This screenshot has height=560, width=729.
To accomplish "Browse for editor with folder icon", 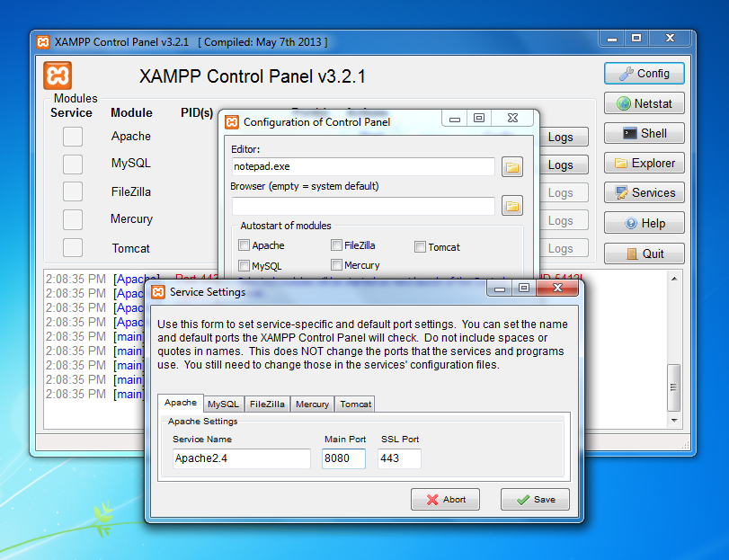I will (x=511, y=167).
